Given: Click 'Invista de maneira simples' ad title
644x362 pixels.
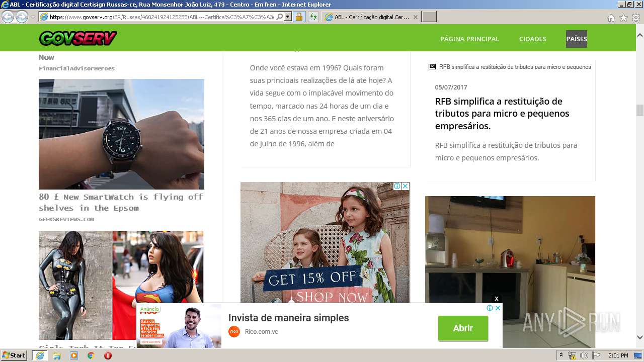Looking at the screenshot, I should click(x=288, y=318).
